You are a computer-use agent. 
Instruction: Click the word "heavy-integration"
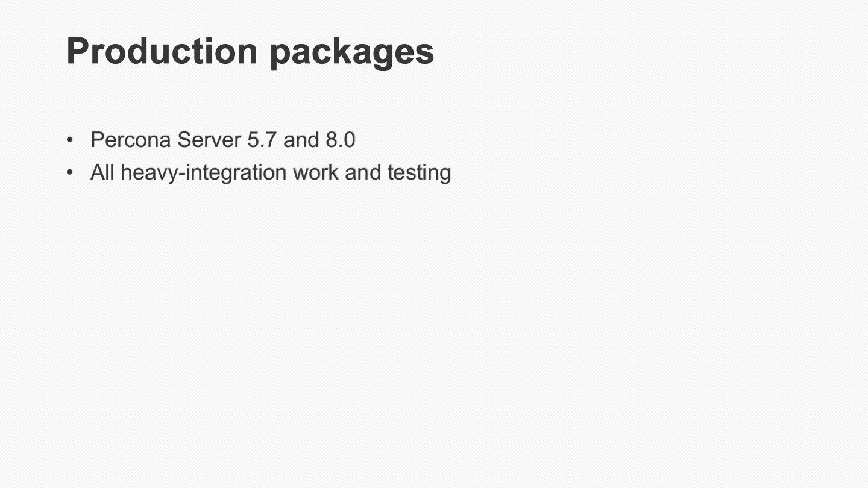click(204, 173)
